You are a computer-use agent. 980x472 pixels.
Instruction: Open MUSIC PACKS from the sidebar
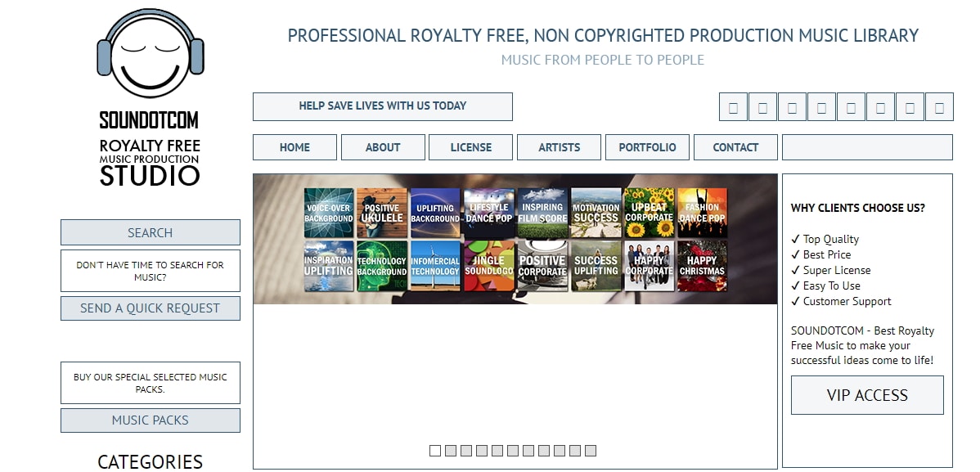(150, 420)
